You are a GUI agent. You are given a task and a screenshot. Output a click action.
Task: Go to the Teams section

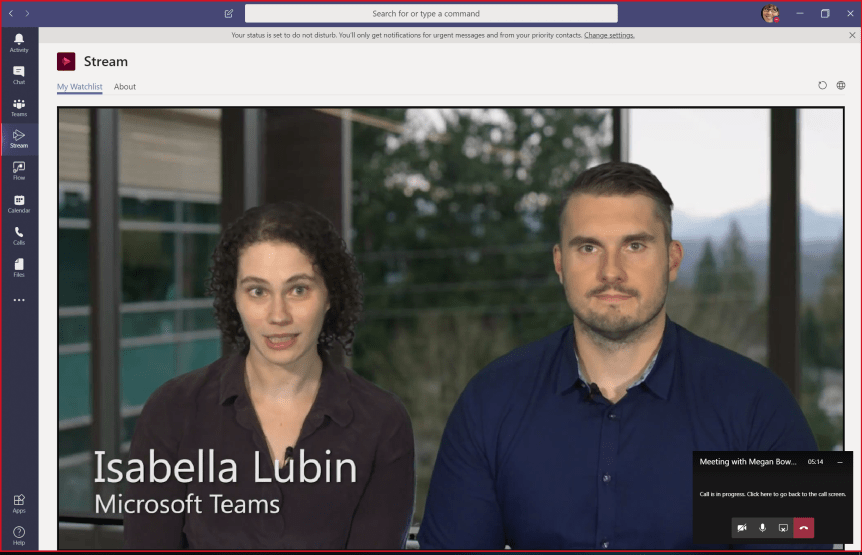click(x=19, y=107)
